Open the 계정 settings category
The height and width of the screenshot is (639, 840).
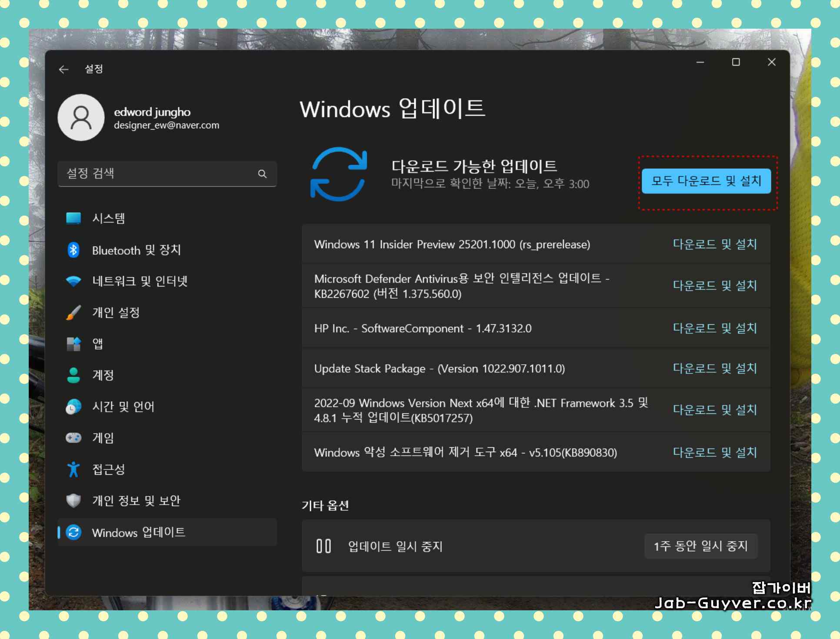point(103,375)
